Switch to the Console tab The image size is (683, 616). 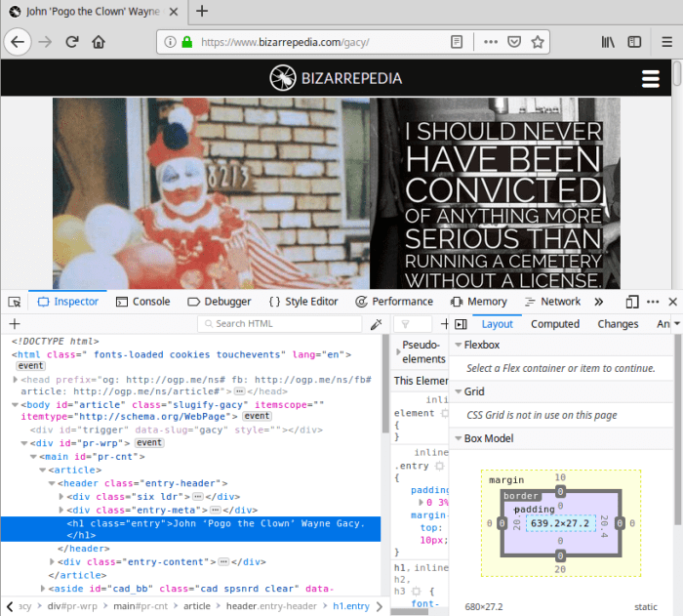(x=142, y=302)
